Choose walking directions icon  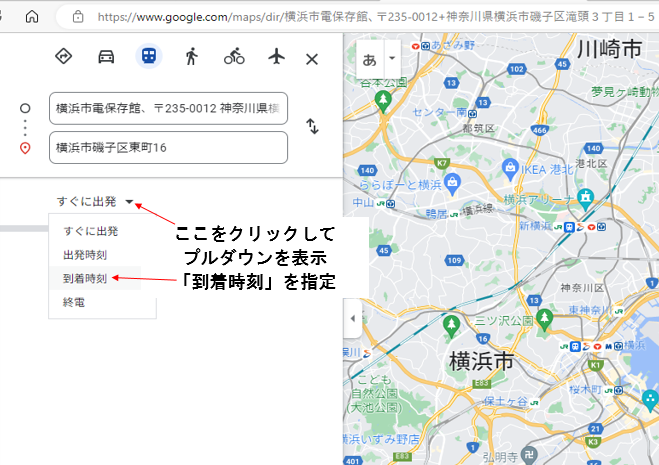[191, 57]
